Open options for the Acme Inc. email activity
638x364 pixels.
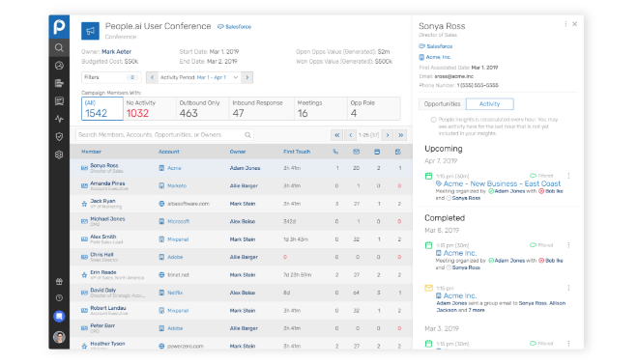568,288
